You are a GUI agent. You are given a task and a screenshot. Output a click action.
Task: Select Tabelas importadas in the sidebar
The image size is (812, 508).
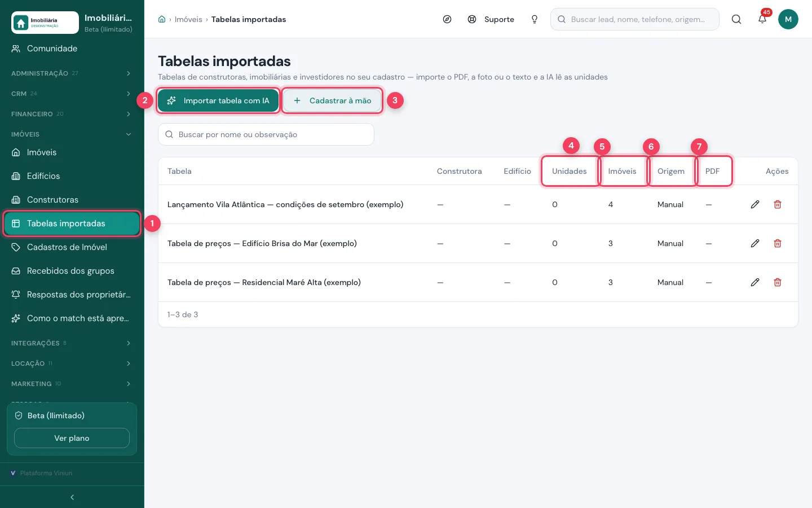[x=72, y=224]
